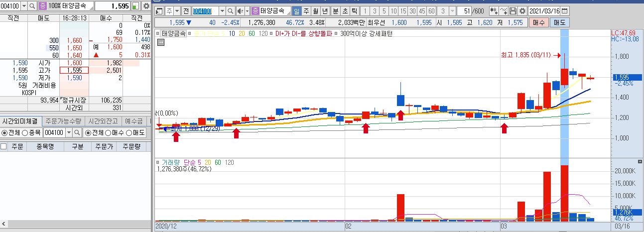
Task: Select 종목 radio button
Action: coord(24,133)
